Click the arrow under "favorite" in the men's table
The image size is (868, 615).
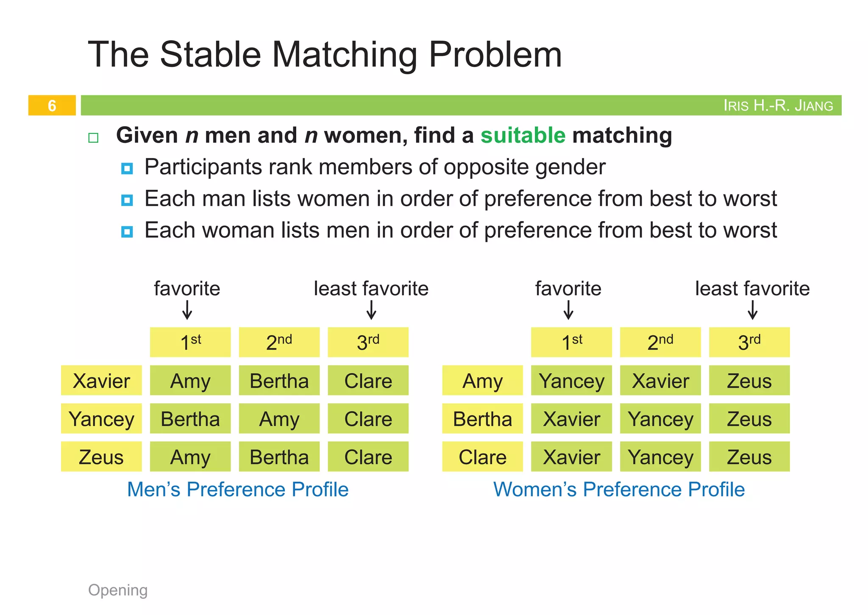coord(187,310)
